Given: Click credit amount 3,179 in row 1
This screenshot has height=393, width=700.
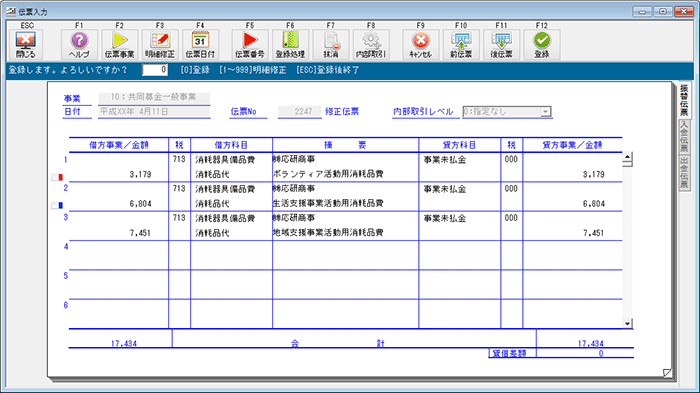Looking at the screenshot, I should coord(593,174).
